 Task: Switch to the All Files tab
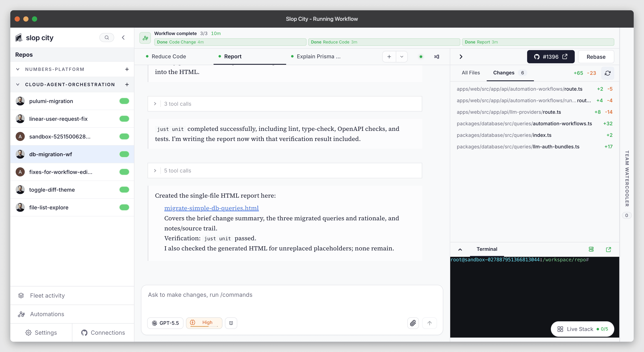(x=471, y=73)
